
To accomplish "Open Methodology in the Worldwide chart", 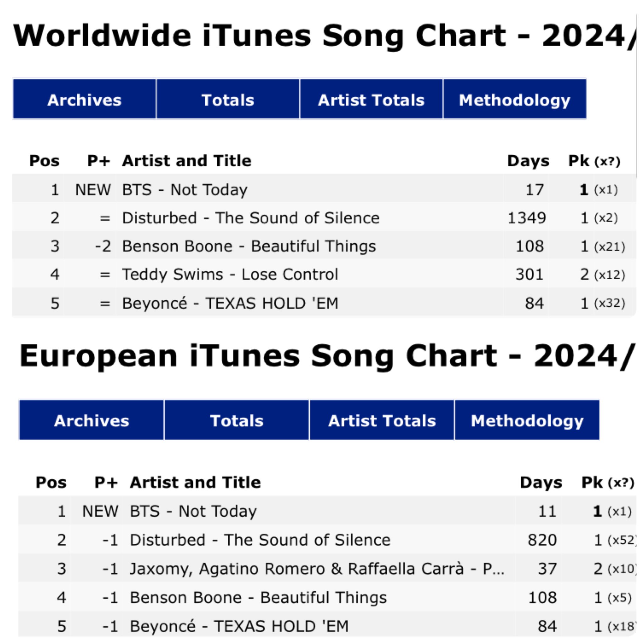I will pos(515,99).
